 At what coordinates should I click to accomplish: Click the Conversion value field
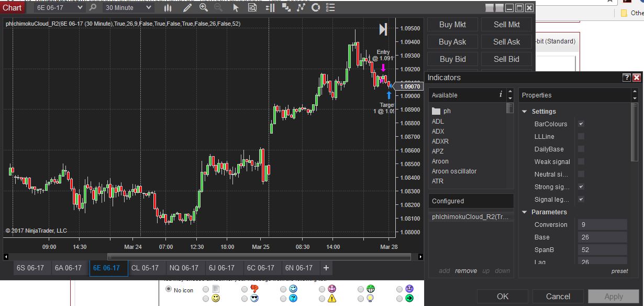[x=602, y=225]
